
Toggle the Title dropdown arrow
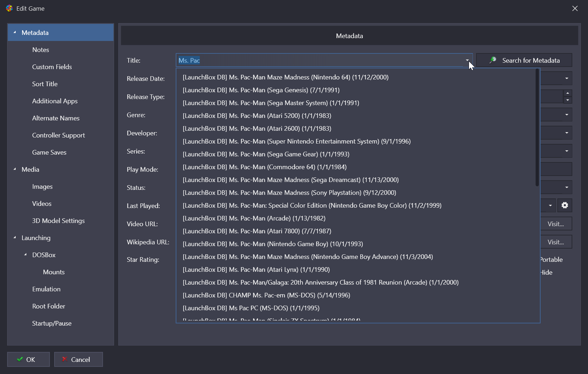tap(467, 60)
